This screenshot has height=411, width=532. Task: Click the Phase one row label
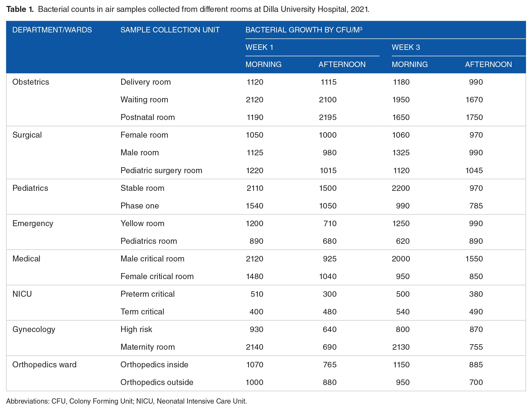140,206
